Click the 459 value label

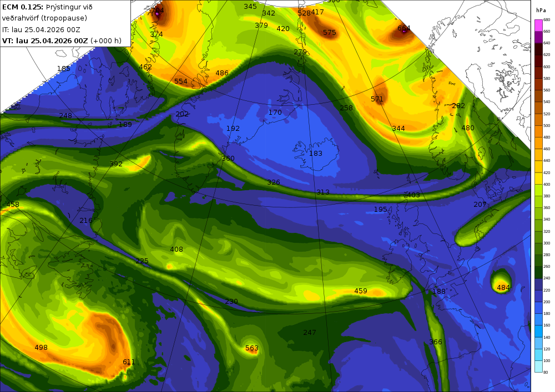[361, 291]
